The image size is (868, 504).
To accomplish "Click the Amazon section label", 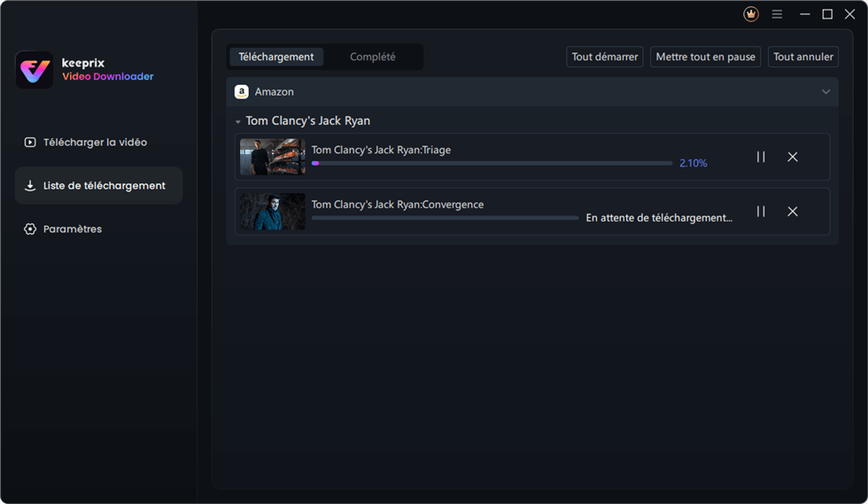I will [x=274, y=92].
